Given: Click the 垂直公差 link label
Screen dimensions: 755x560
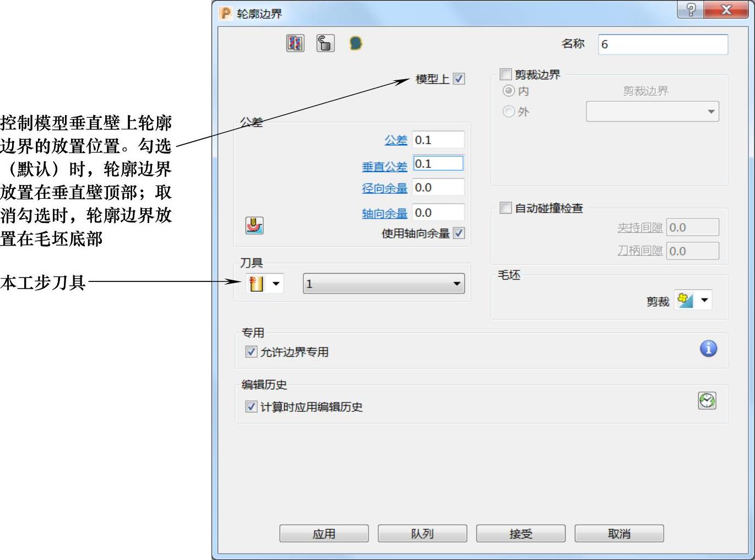Looking at the screenshot, I should coord(384,166).
